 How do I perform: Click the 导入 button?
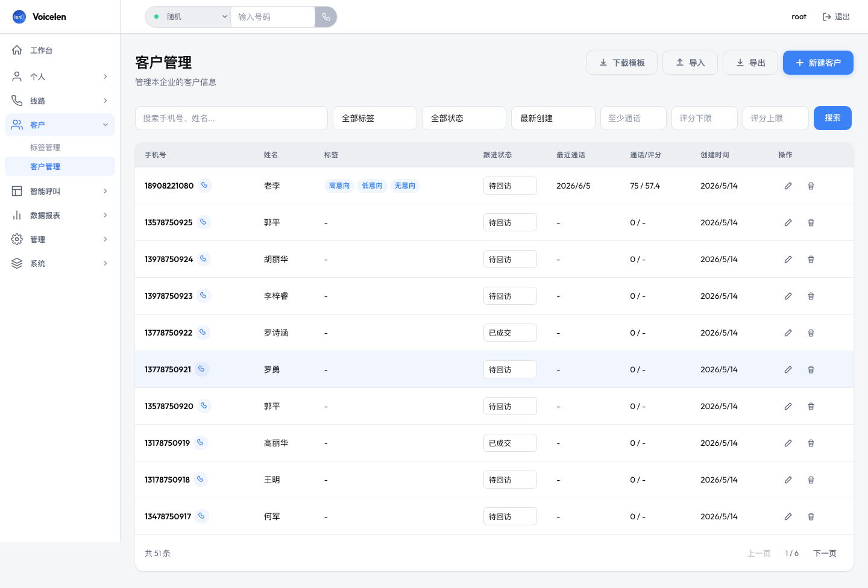690,63
